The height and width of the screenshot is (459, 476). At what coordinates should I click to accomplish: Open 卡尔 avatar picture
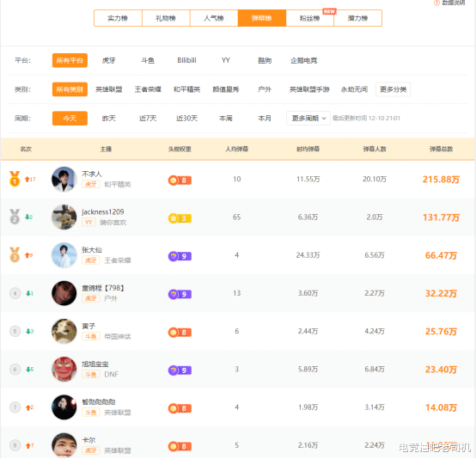[64, 445]
